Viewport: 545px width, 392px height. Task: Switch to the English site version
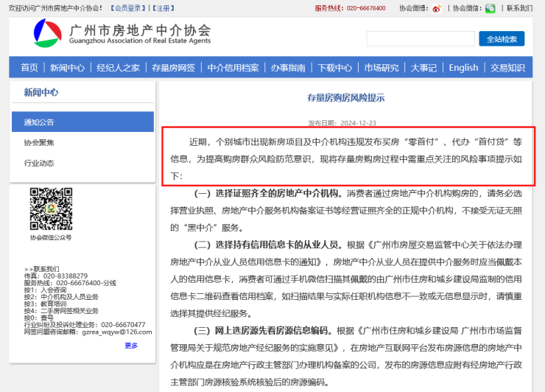(463, 68)
